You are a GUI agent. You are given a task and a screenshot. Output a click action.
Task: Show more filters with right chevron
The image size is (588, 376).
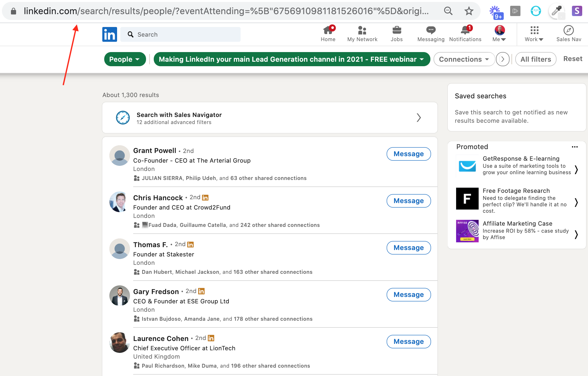(x=503, y=59)
